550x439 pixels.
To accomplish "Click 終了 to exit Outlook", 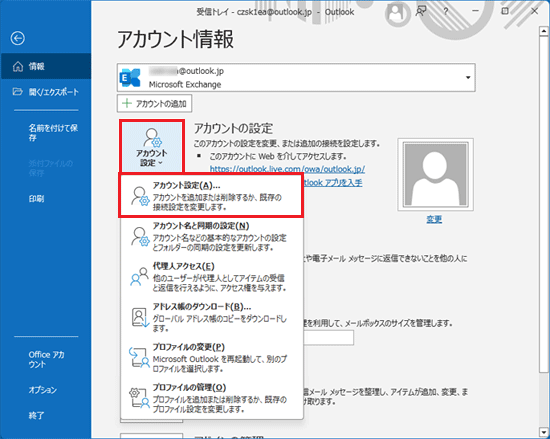I will (36, 416).
